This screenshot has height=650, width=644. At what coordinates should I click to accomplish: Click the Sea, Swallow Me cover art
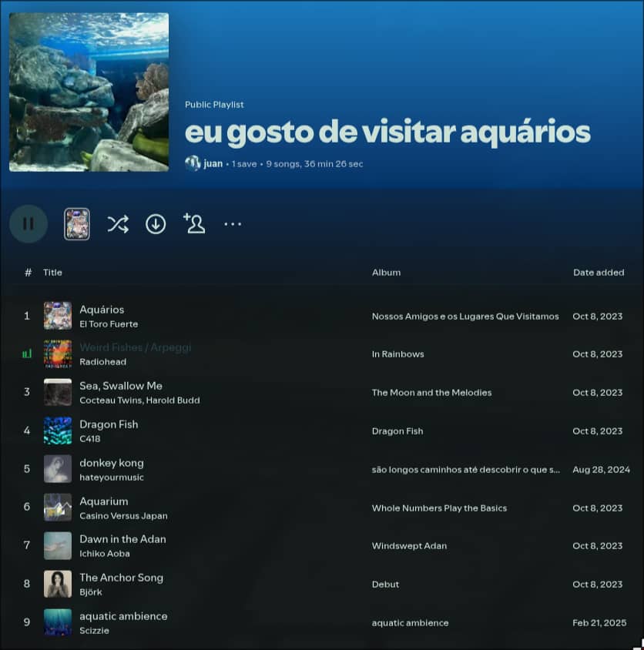click(58, 392)
